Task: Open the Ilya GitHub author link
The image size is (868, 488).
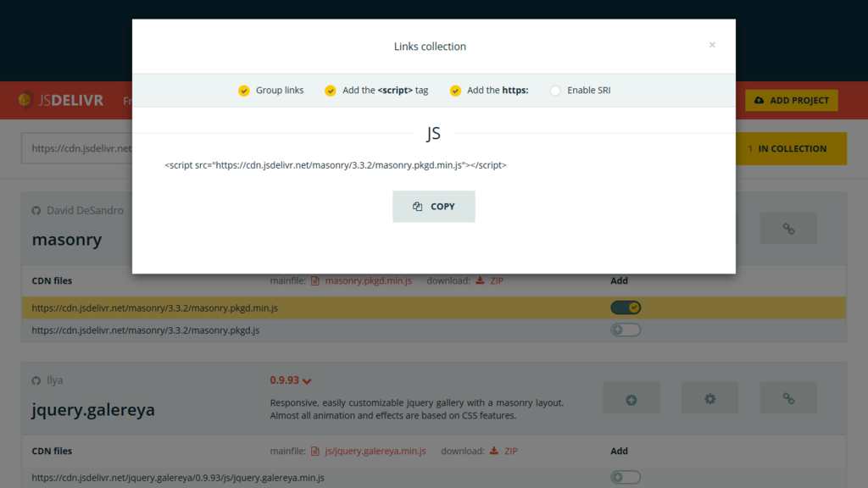Action: [x=55, y=380]
